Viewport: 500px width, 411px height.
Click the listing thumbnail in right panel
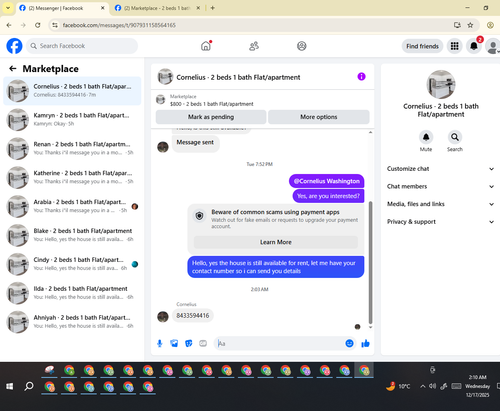[x=441, y=84]
